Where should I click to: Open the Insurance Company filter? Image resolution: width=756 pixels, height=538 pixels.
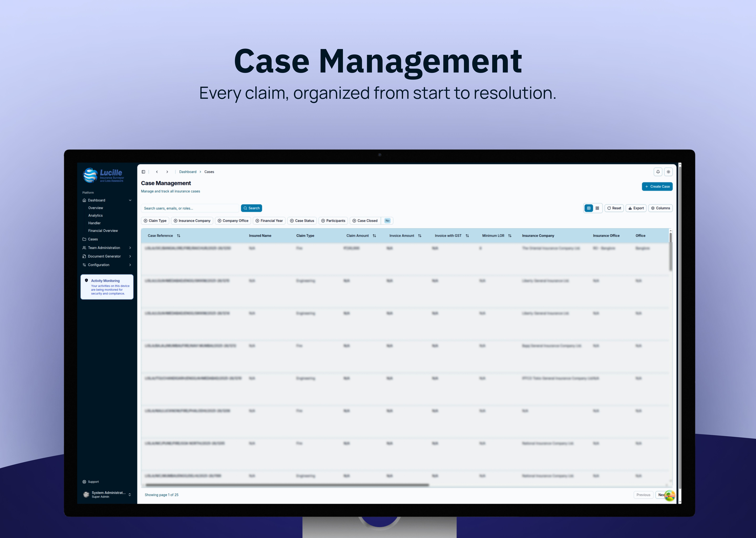(x=192, y=221)
